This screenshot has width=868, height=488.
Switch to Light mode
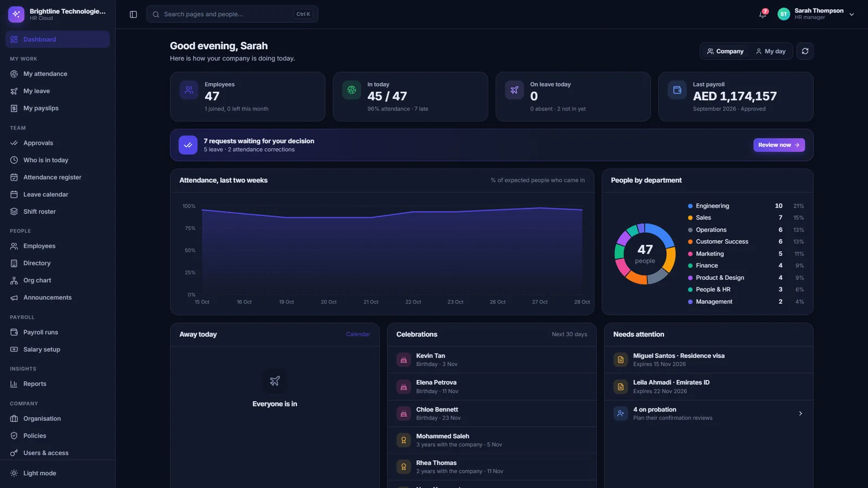point(58,473)
